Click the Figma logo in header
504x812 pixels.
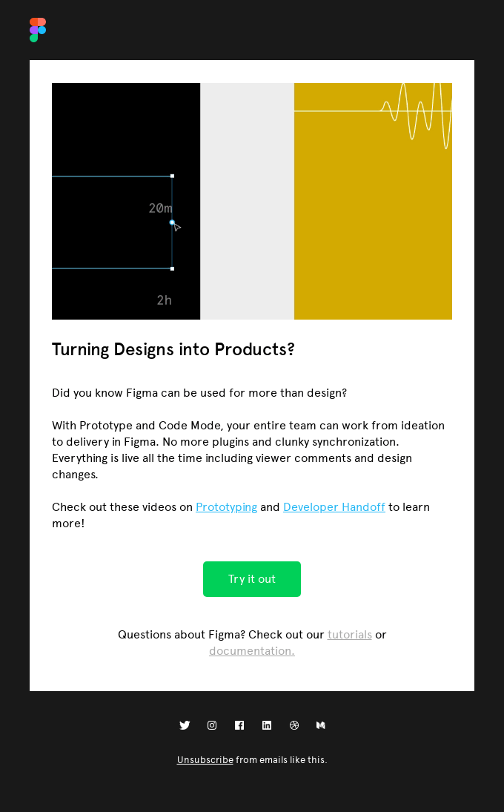38,30
